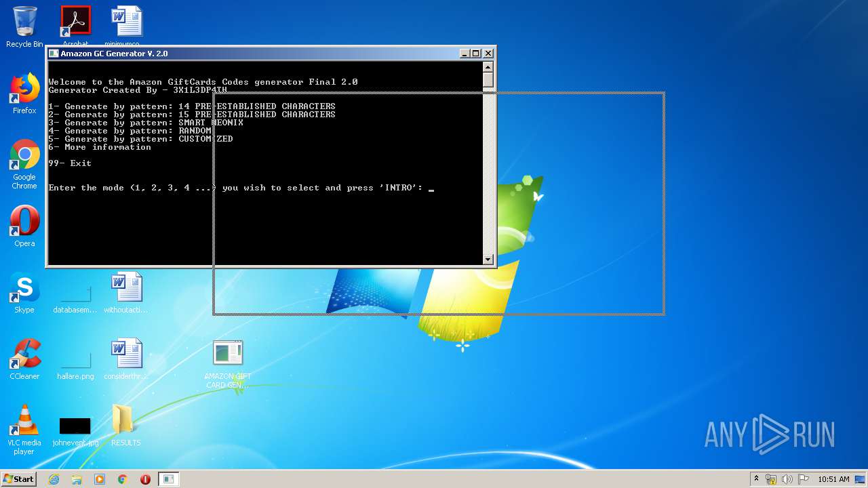Launch CCleaner from the desktop
The width and height of the screenshot is (868, 488).
(x=24, y=359)
